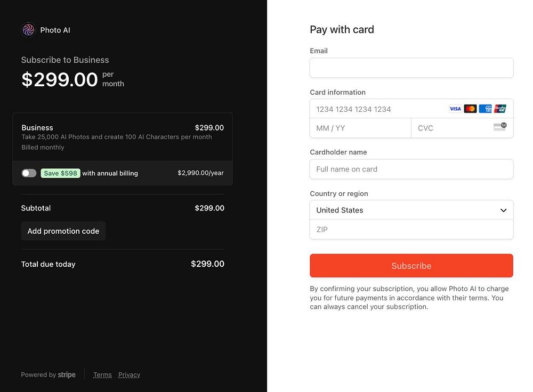Click Add promotion code button
Image resolution: width=533 pixels, height=392 pixels.
click(x=63, y=231)
